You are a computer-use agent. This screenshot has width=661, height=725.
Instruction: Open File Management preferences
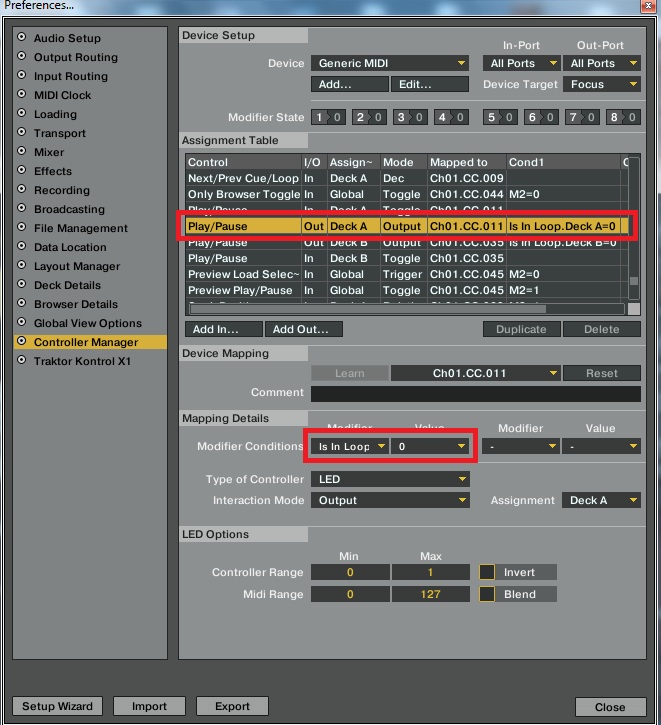(80, 227)
